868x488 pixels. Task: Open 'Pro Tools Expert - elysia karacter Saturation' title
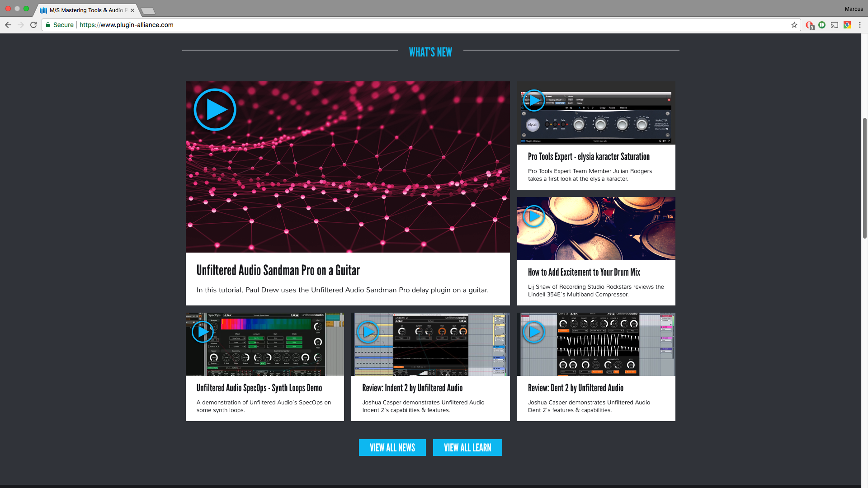click(589, 156)
